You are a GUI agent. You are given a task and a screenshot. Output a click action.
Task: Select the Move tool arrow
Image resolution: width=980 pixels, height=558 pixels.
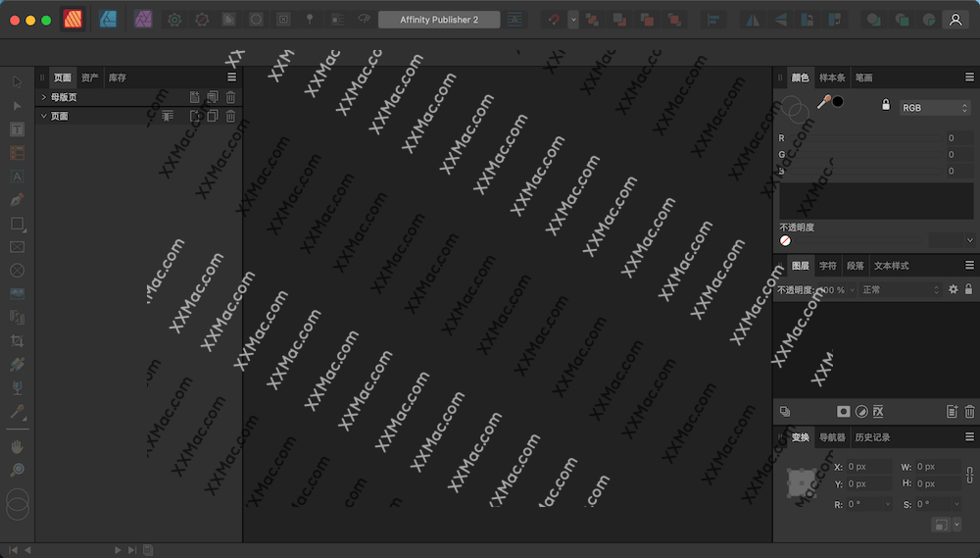coord(17,82)
